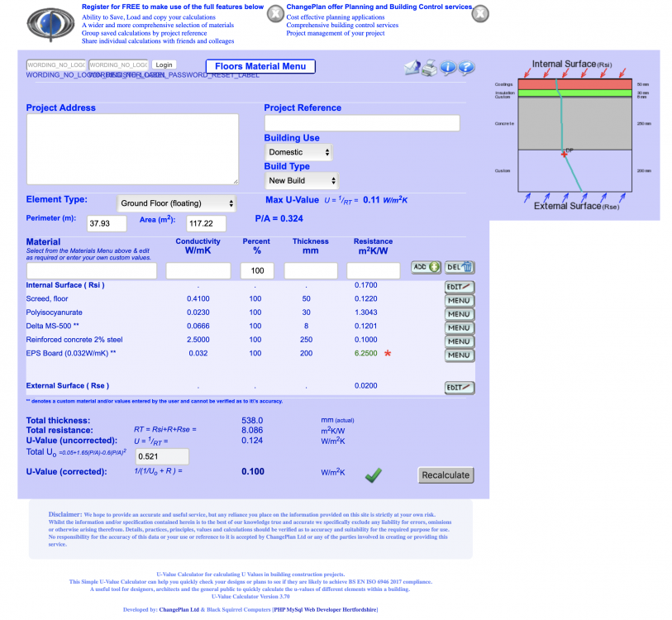Click the 1.3043 resistance value

tap(365, 312)
